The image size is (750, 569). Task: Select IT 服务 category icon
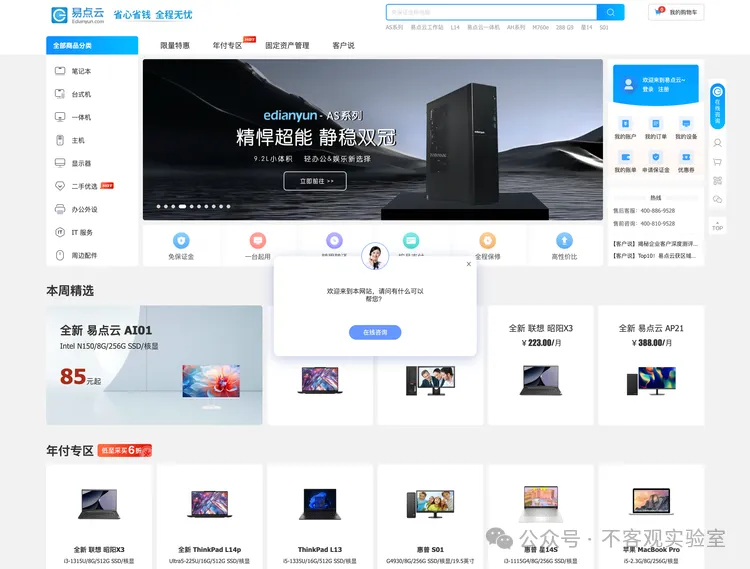click(x=60, y=232)
